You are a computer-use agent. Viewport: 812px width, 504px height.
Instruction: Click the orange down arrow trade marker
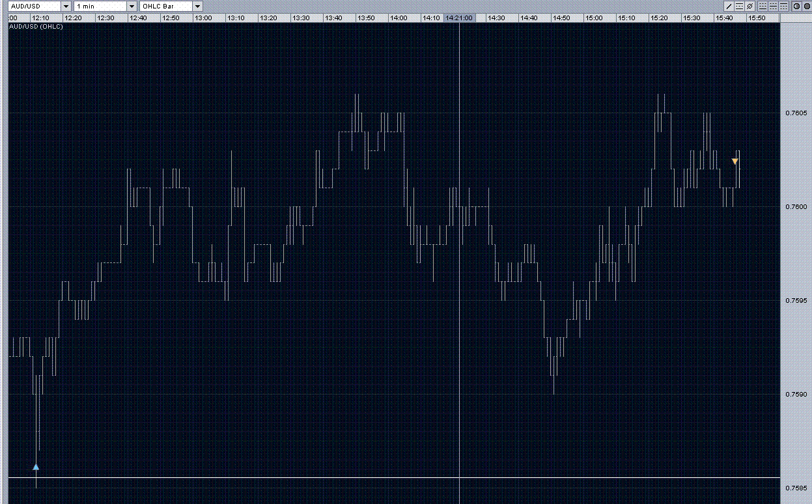[735, 161]
